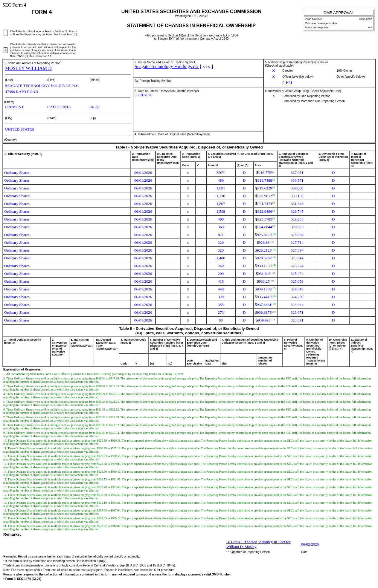The height and width of the screenshot is (588, 378).
Task: Click the amount 1,807 cell
Action: (x=221, y=204)
